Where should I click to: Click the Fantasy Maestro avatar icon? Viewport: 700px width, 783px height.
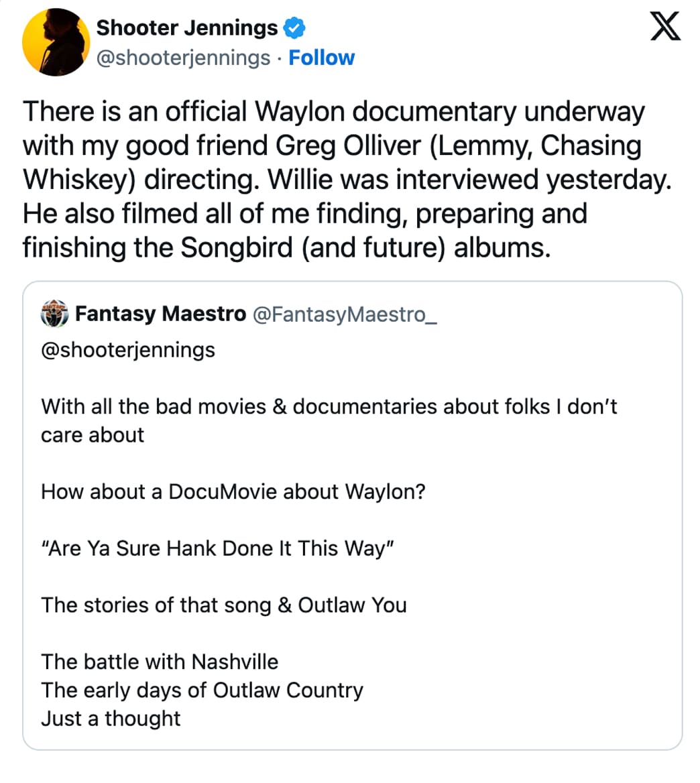[x=55, y=314]
